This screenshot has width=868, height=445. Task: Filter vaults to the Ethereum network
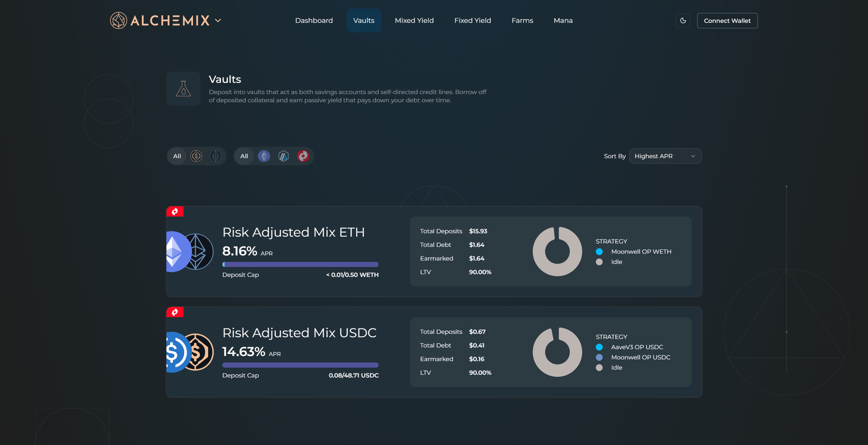(x=264, y=156)
